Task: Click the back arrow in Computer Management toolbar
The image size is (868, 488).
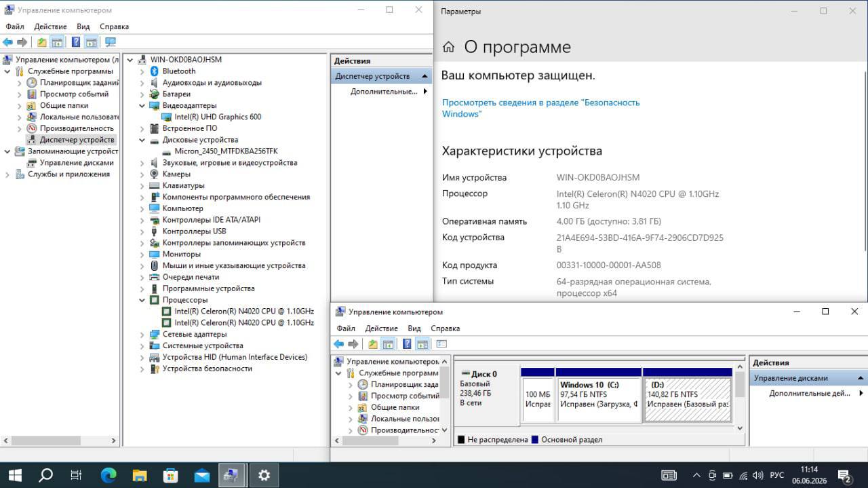Action: tap(7, 42)
